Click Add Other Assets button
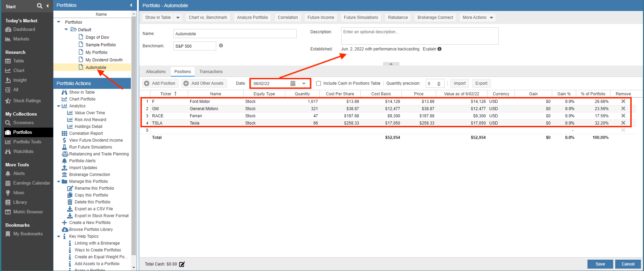Image resolution: width=644 pixels, height=271 pixels. [204, 83]
